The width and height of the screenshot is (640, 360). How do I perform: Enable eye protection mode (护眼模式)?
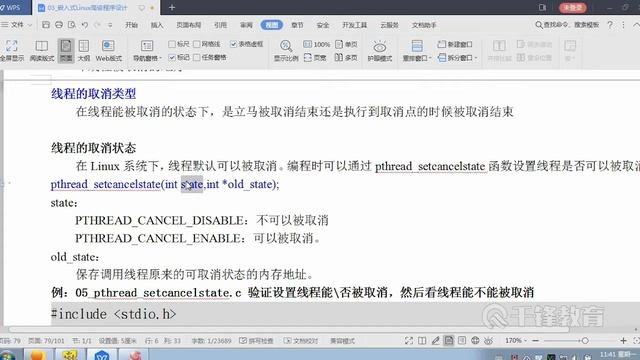pyautogui.click(x=380, y=51)
